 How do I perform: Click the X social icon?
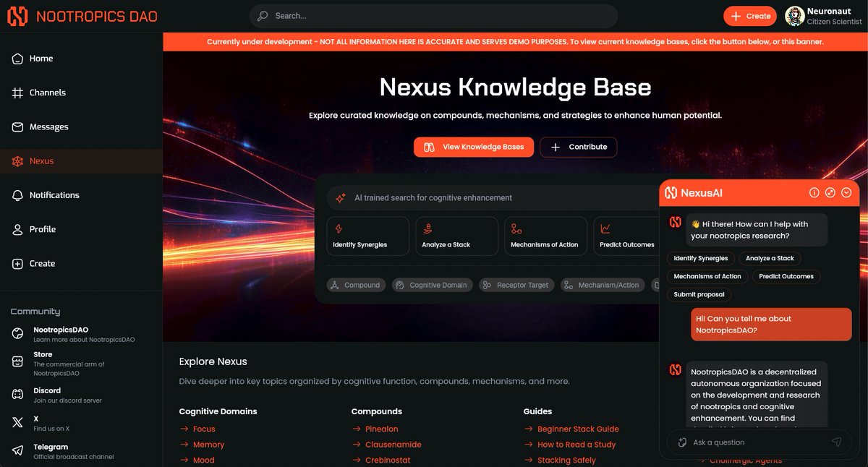(x=17, y=423)
